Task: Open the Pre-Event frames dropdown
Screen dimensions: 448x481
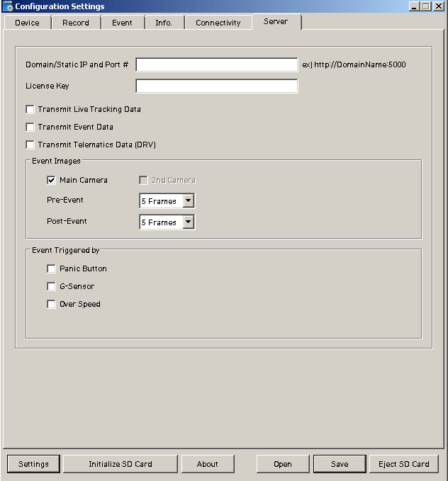Action: (188, 201)
